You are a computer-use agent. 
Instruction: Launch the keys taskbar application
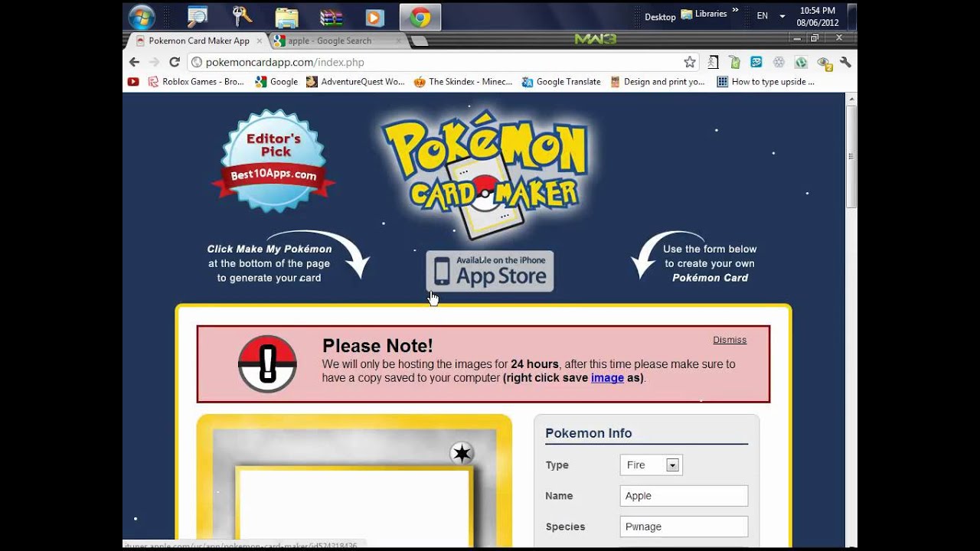[242, 16]
